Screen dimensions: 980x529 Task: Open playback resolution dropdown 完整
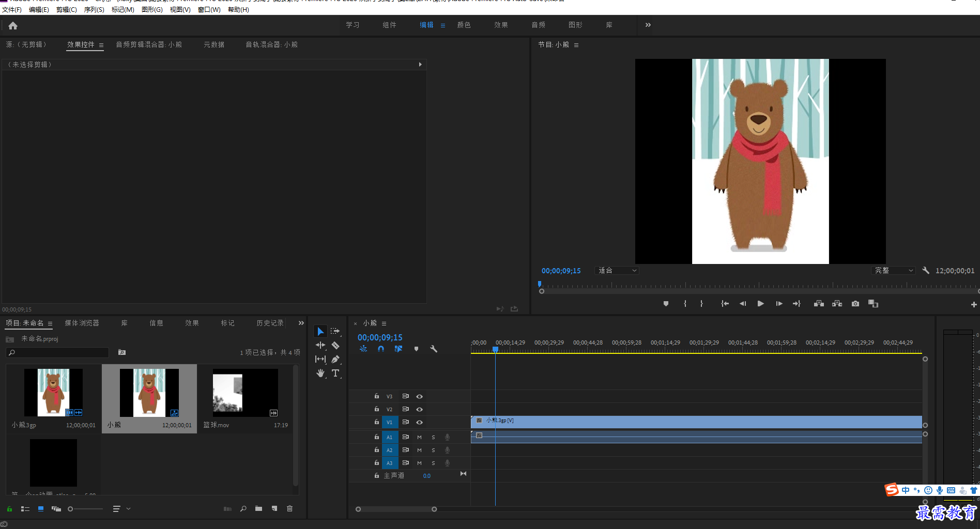[x=893, y=270]
